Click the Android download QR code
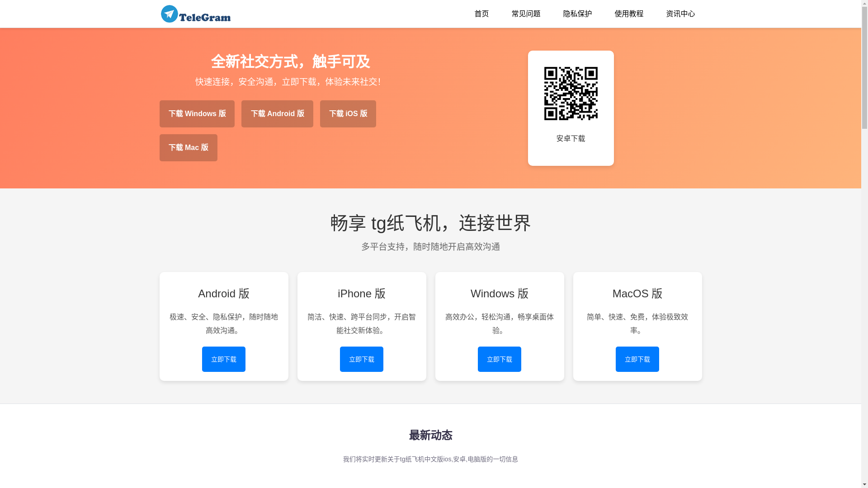The width and height of the screenshot is (868, 488). tap(571, 94)
